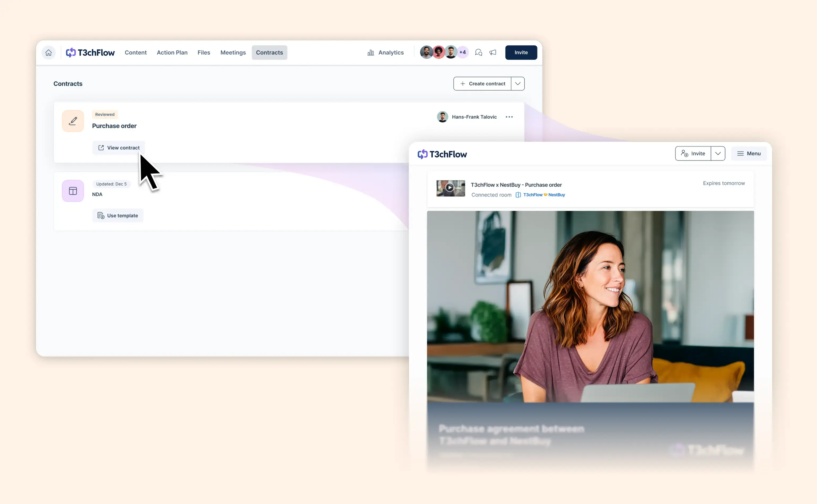
Task: Click the home icon in the navbar
Action: (x=49, y=53)
